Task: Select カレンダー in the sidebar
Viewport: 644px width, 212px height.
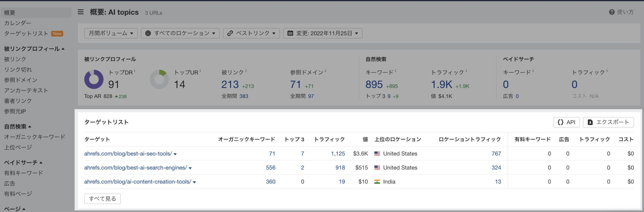Action: 18,23
